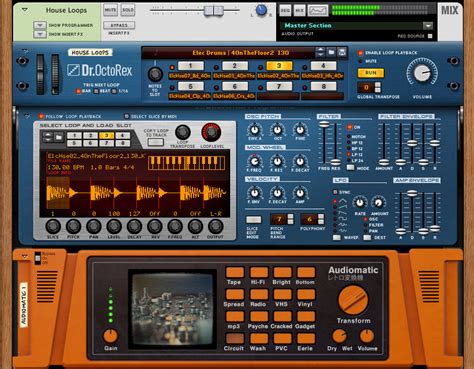Select the Circuit effect in Audiomatic

tap(235, 338)
